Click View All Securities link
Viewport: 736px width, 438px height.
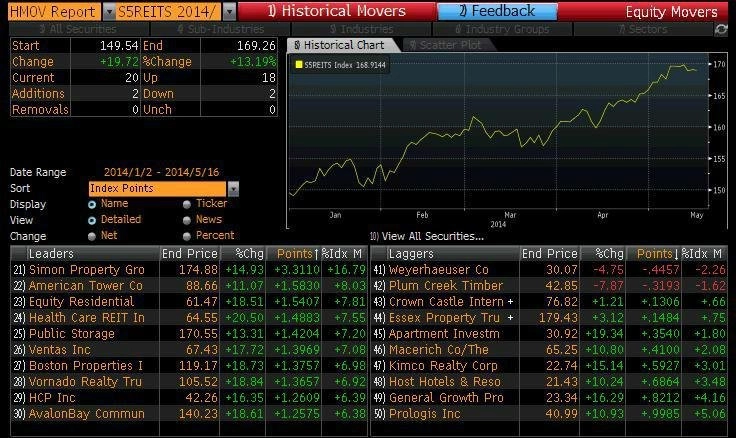click(427, 237)
